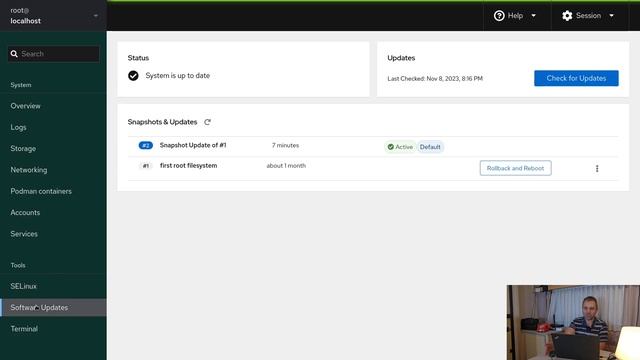Click the Last Checked timestamp text
This screenshot has width=640, height=360.
[x=435, y=78]
